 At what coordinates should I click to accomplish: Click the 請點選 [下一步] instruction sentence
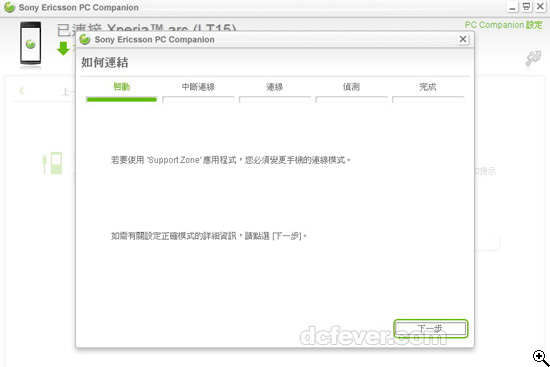click(x=209, y=236)
